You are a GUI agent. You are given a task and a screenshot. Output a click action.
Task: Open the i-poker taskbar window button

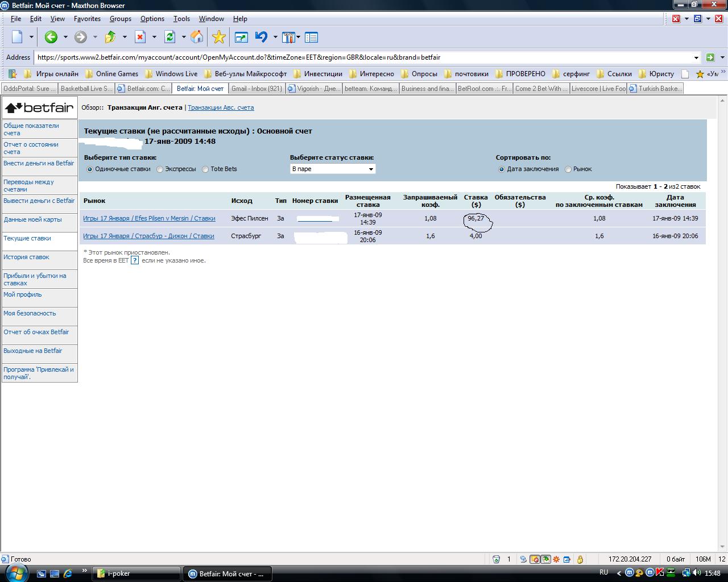point(136,573)
